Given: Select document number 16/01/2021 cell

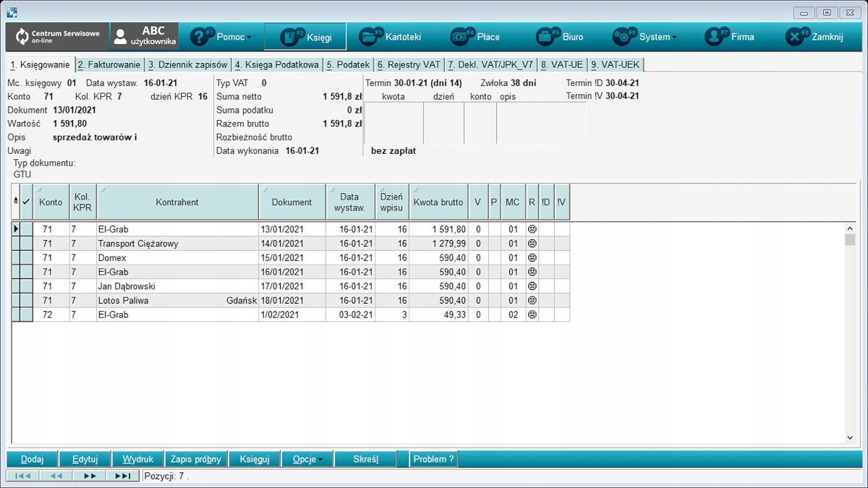Looking at the screenshot, I should (x=292, y=272).
